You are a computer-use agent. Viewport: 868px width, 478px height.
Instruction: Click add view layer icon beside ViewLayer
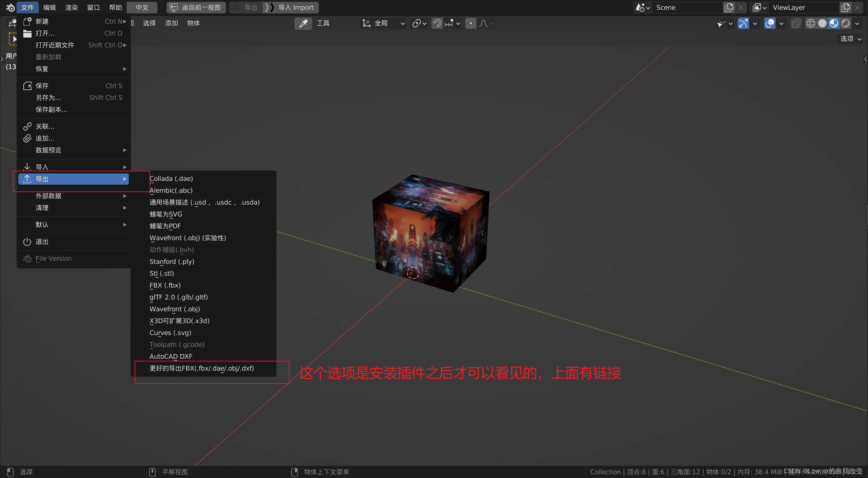pyautogui.click(x=845, y=7)
